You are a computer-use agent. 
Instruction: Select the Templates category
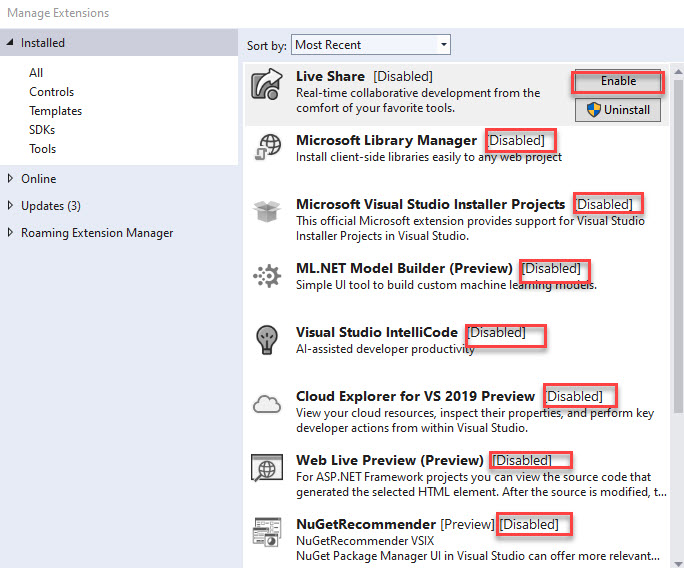coord(55,111)
